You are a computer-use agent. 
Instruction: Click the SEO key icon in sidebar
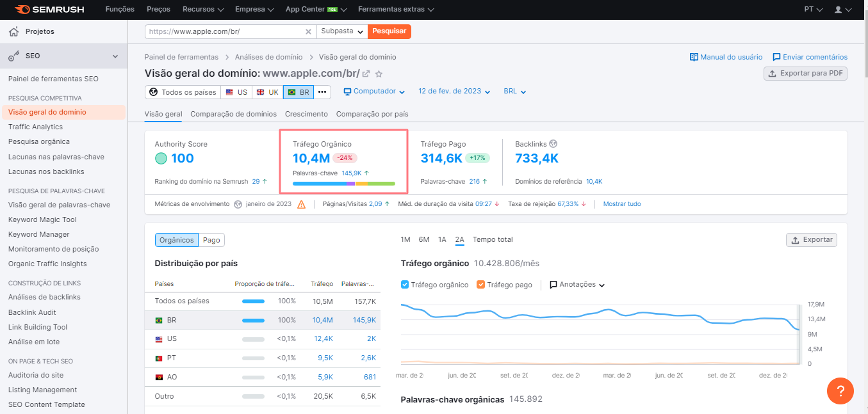click(x=14, y=56)
